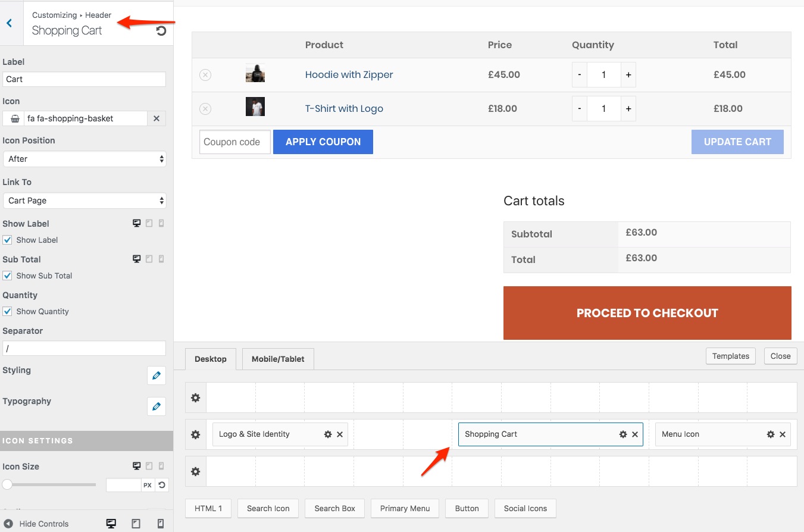Select desktop device icon for Icon Size

136,467
